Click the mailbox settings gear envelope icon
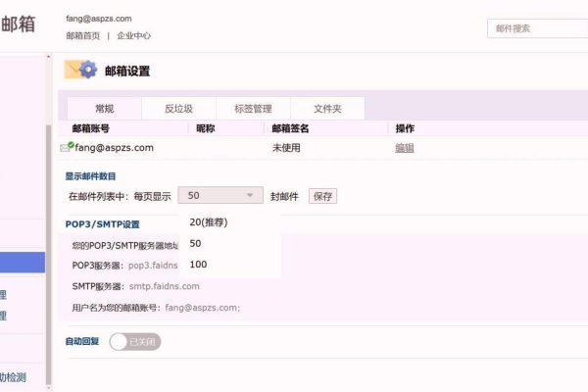 tap(80, 70)
